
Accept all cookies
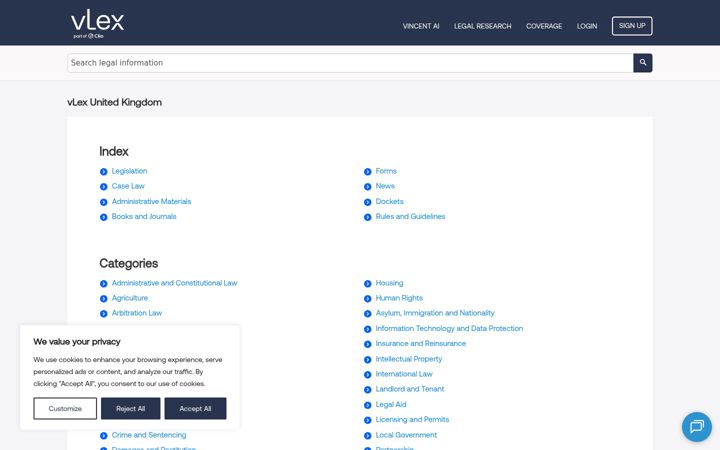point(195,408)
